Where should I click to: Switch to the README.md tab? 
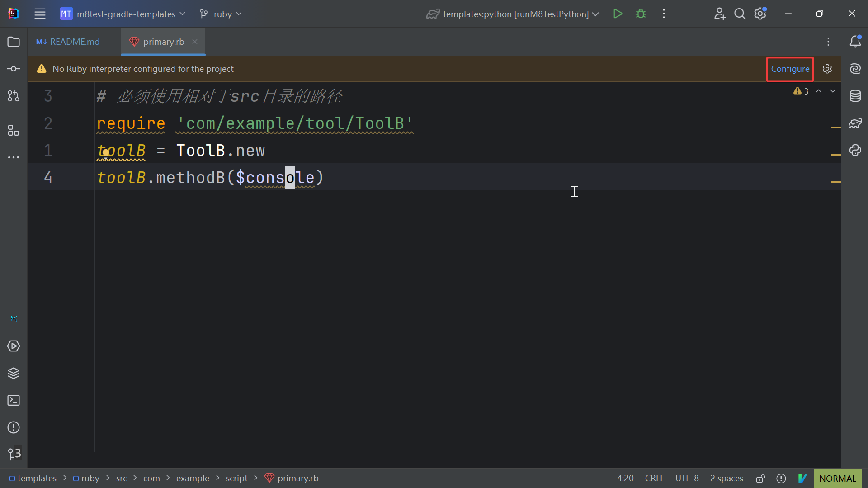click(x=68, y=42)
